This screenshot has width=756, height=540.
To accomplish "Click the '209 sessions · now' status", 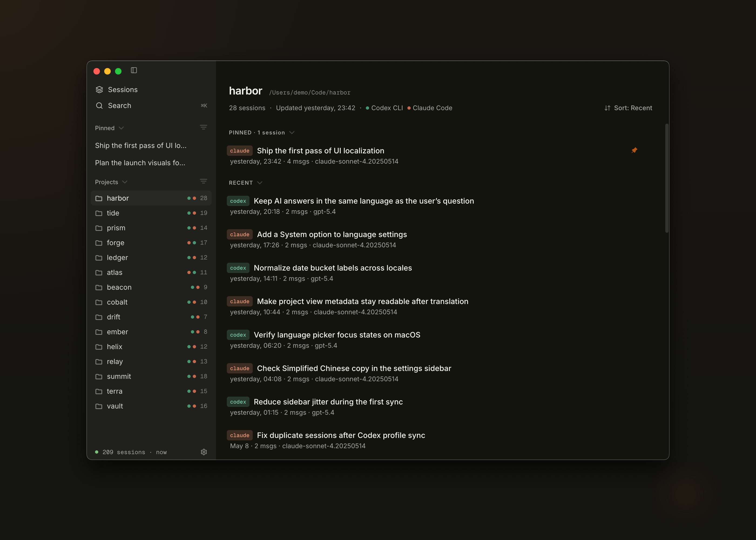I will [131, 452].
